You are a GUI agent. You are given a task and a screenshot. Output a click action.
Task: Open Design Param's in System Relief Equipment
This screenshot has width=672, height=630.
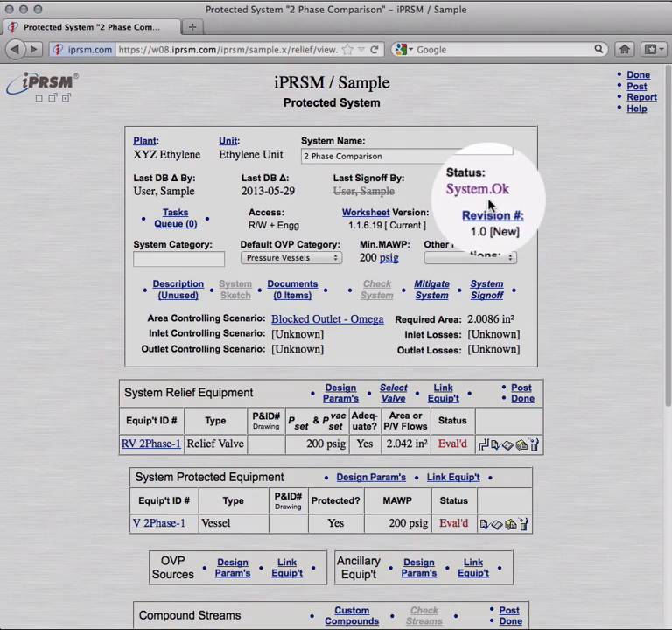pyautogui.click(x=340, y=393)
